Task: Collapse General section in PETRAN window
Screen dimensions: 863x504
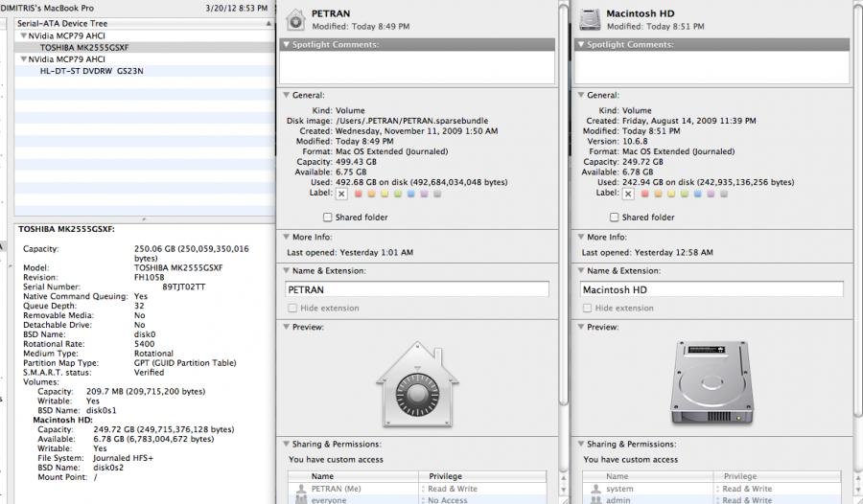Action: pos(286,95)
